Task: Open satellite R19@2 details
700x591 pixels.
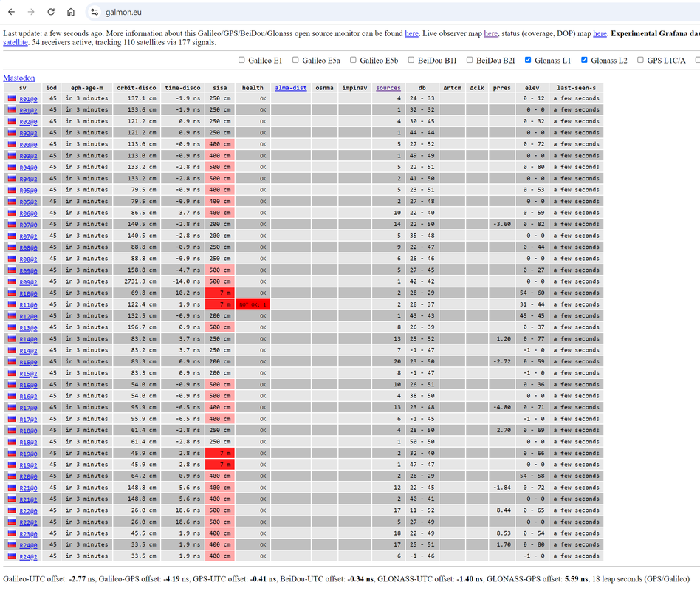Action: click(x=29, y=465)
